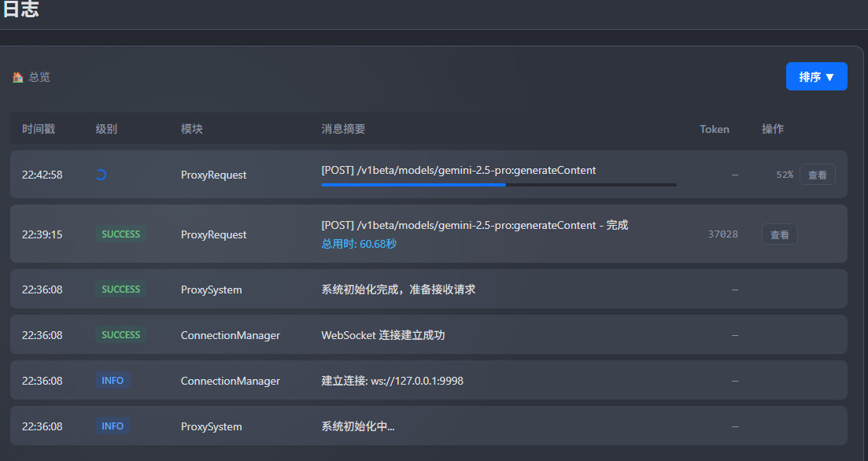Open the 排序 sort dropdown

tap(816, 76)
